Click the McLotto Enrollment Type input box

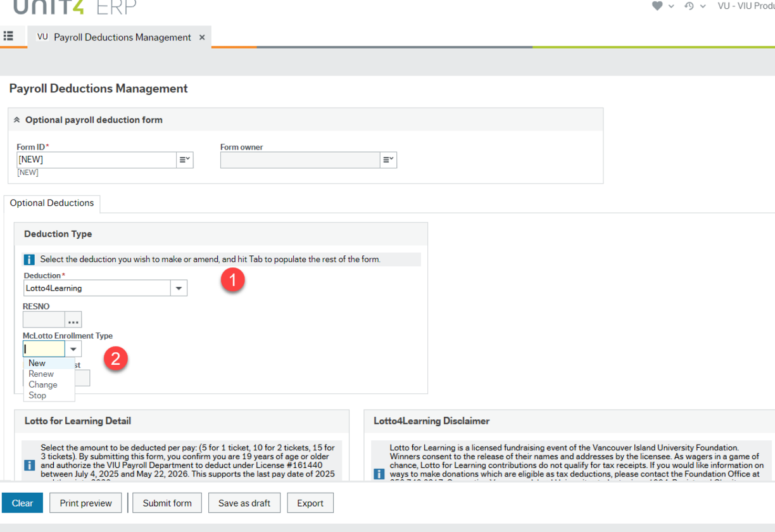[x=44, y=349]
